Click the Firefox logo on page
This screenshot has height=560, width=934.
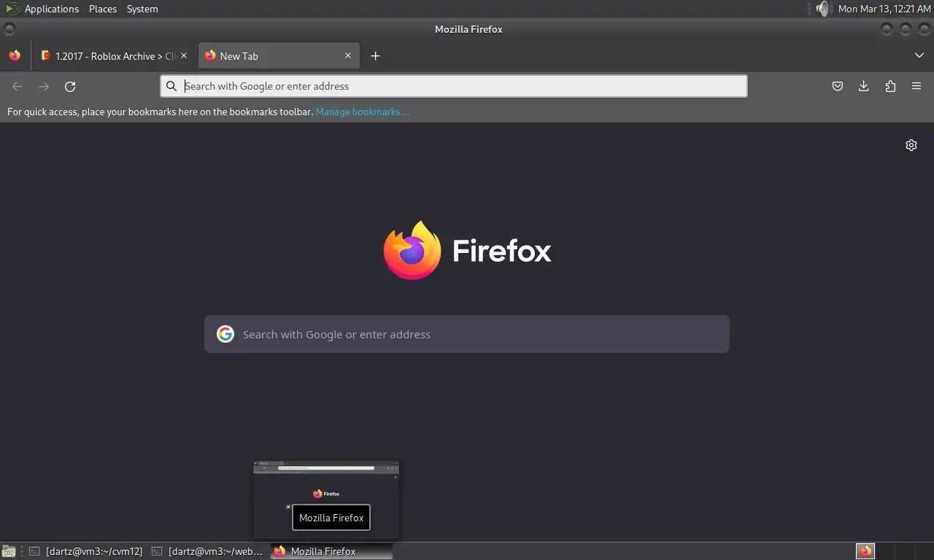click(412, 250)
